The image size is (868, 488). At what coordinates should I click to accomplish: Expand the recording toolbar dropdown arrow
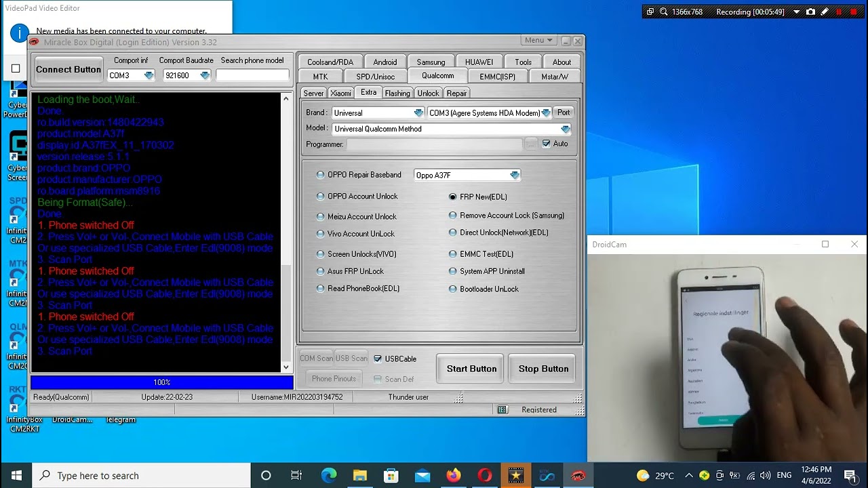coord(796,12)
